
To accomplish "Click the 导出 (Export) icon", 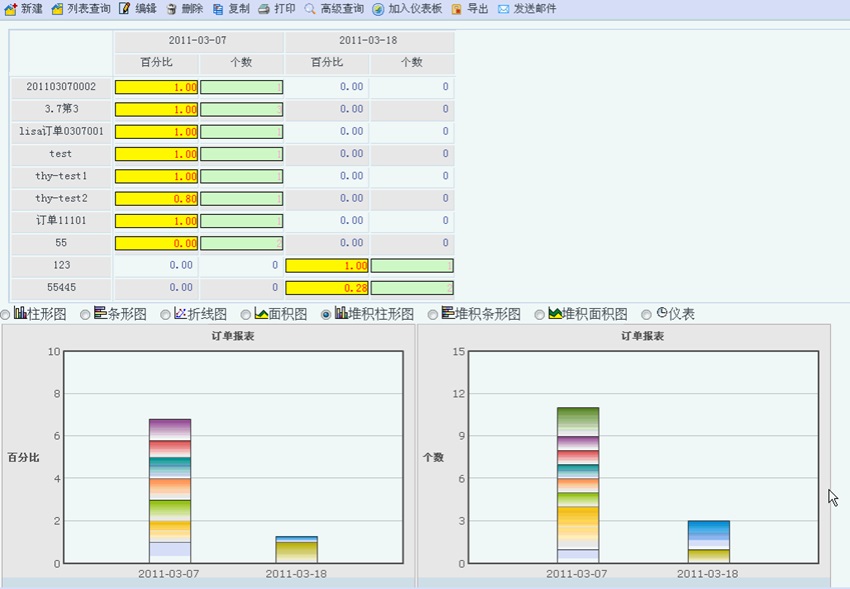I will pos(457,9).
